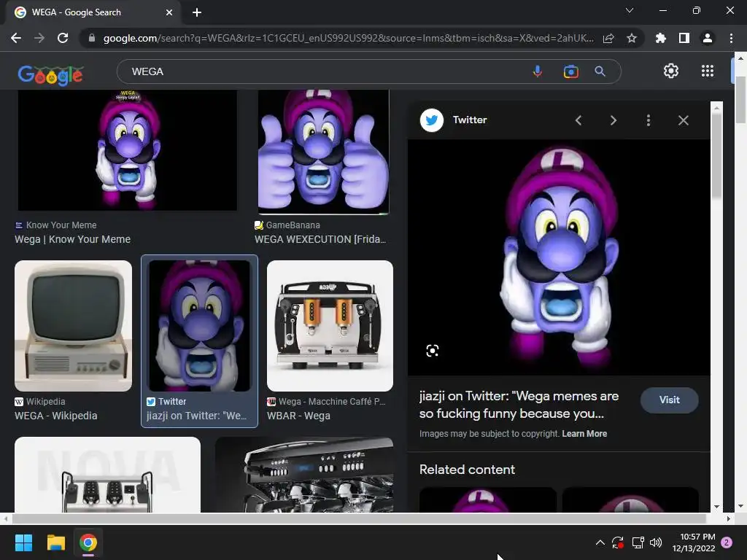The width and height of the screenshot is (747, 560).
Task: Open large Wega preview image
Action: (559, 257)
